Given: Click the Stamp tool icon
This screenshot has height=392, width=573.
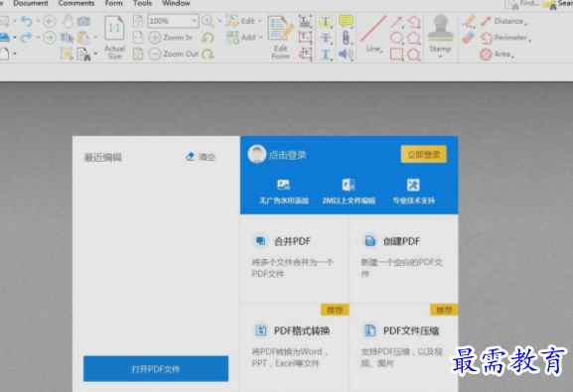Looking at the screenshot, I should (440, 29).
